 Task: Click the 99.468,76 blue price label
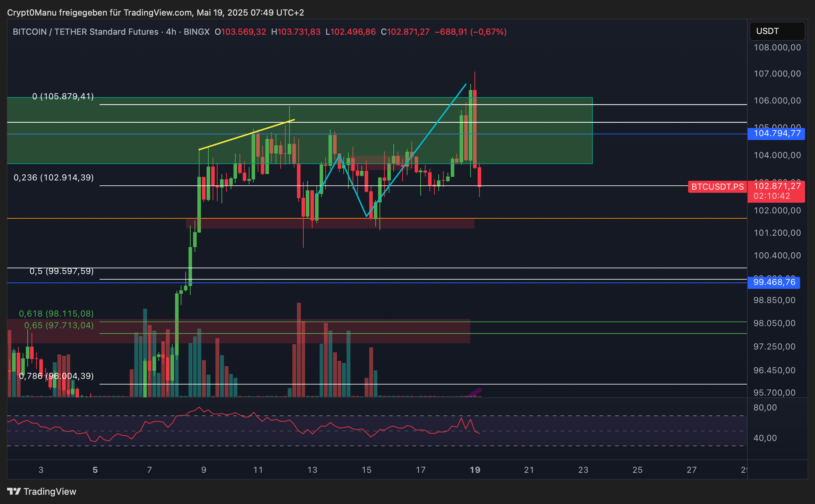coord(774,282)
